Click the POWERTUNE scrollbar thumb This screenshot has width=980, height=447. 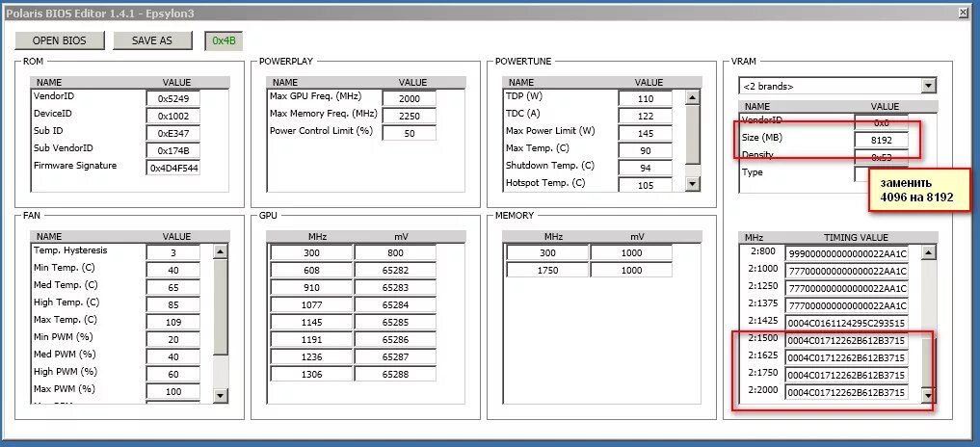click(693, 134)
